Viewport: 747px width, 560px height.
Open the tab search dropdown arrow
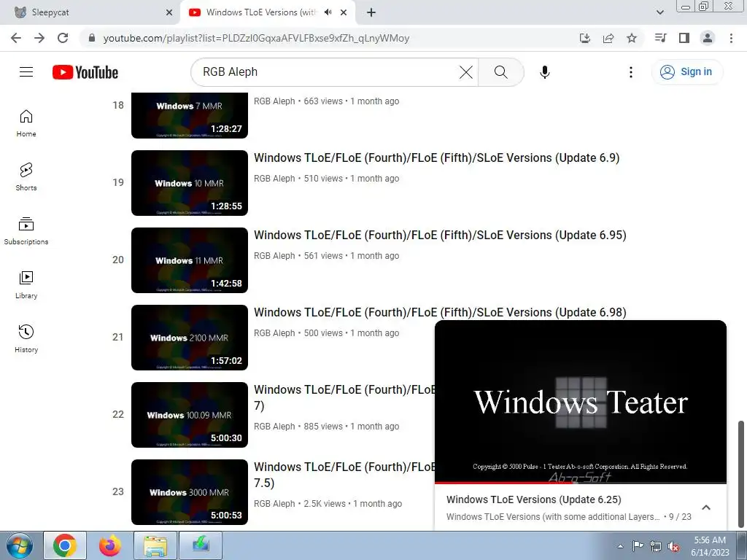pyautogui.click(x=659, y=12)
